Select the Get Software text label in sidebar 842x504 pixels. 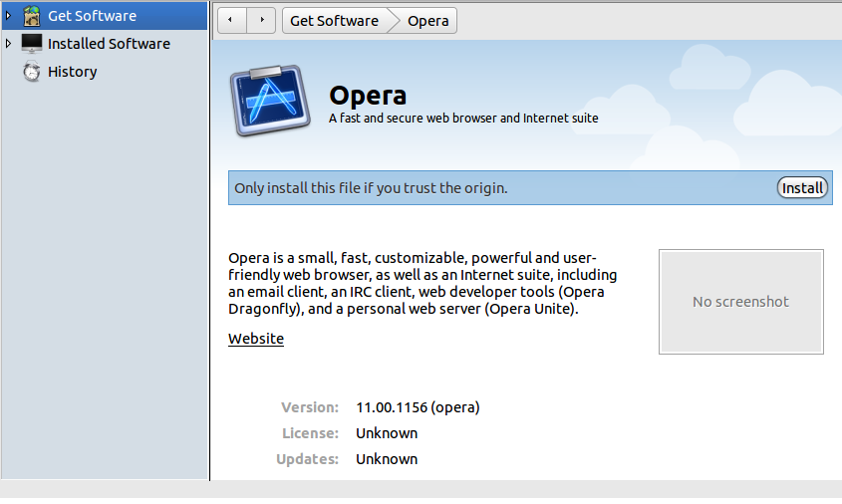pyautogui.click(x=92, y=16)
